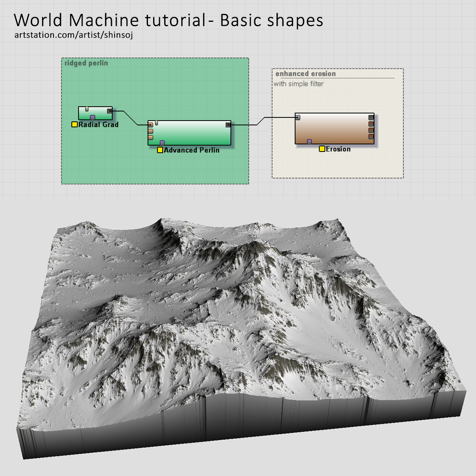
Task: Click the purple parameter port under Erosion
Action: [309, 141]
